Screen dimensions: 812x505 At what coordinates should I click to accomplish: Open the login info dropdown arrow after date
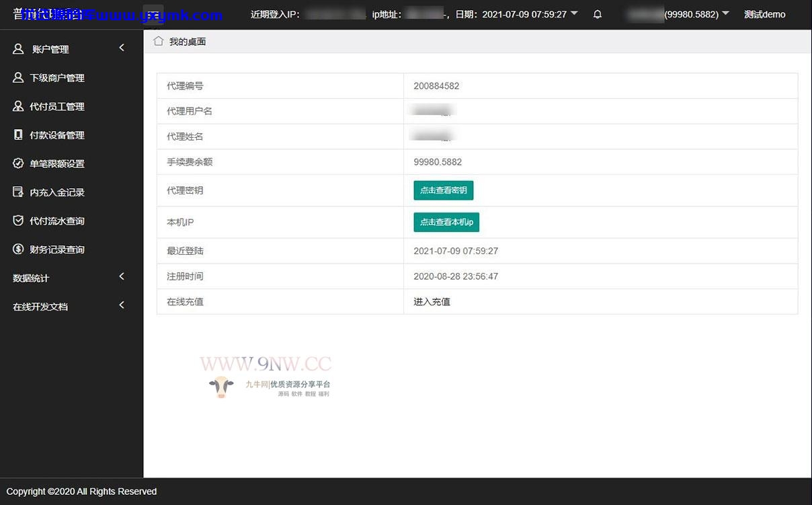point(574,13)
